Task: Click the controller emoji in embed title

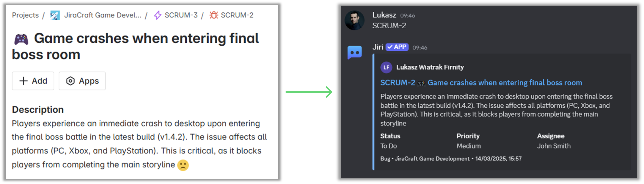Action: click(422, 83)
